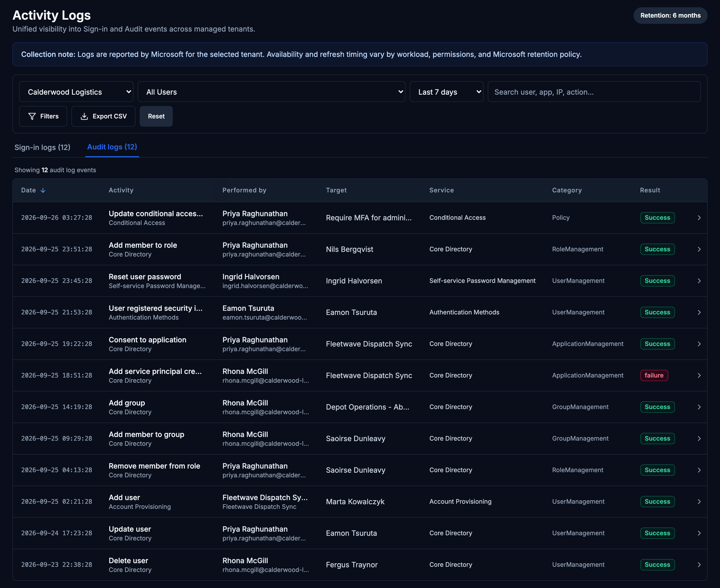
Task: Click the Target column header
Action: [x=336, y=190]
